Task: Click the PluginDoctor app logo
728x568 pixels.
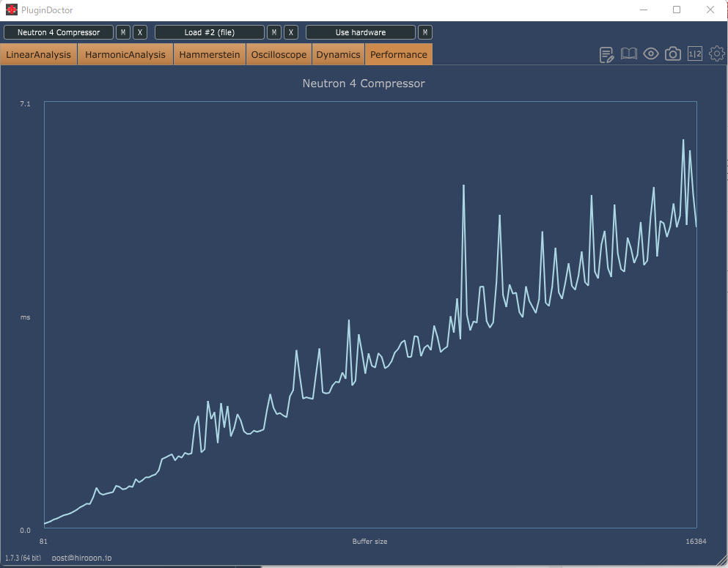Action: coord(11,10)
